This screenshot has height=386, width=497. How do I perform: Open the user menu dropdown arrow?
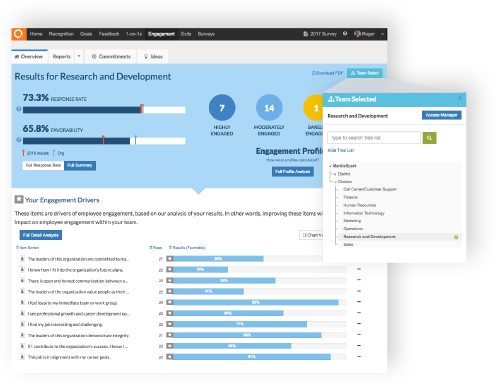coord(382,34)
